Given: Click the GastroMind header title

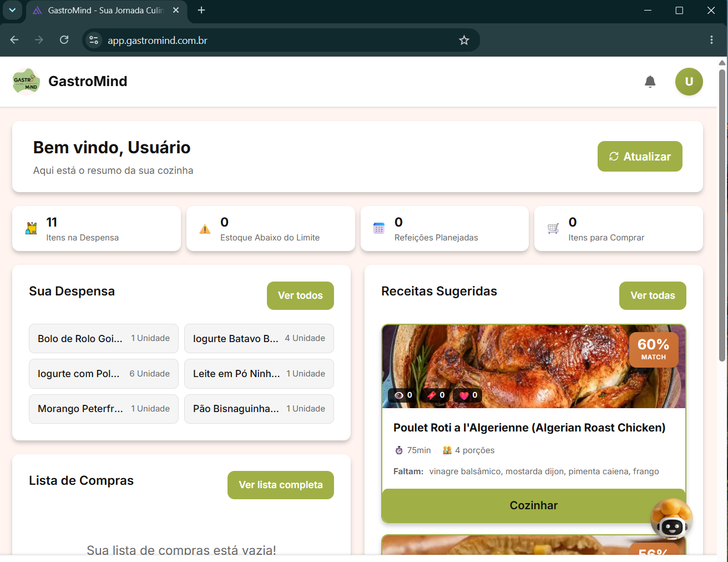Looking at the screenshot, I should (x=88, y=81).
